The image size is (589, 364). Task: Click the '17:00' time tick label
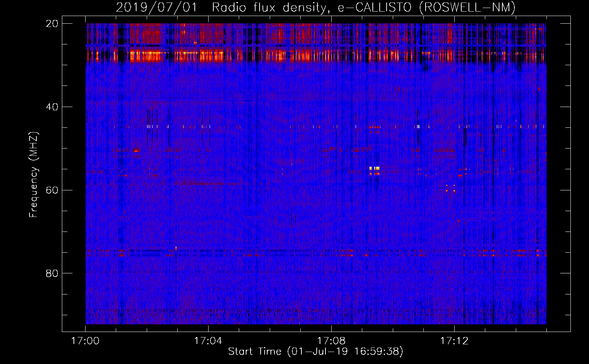click(85, 341)
